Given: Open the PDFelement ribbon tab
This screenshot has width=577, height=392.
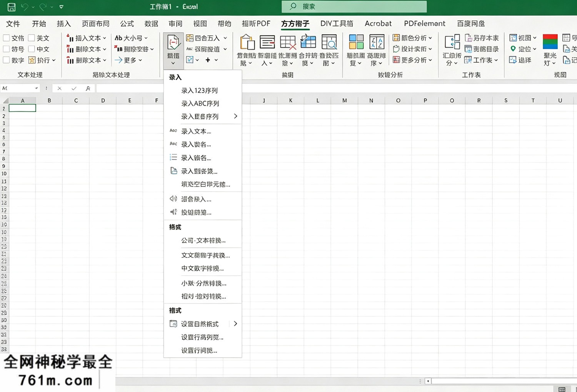Looking at the screenshot, I should (425, 23).
